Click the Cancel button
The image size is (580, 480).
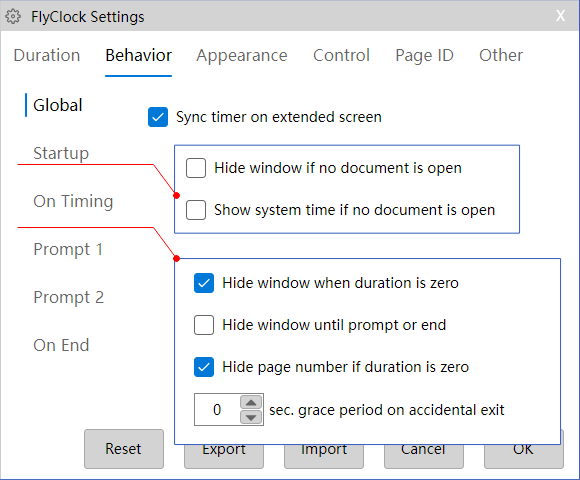tap(424, 456)
